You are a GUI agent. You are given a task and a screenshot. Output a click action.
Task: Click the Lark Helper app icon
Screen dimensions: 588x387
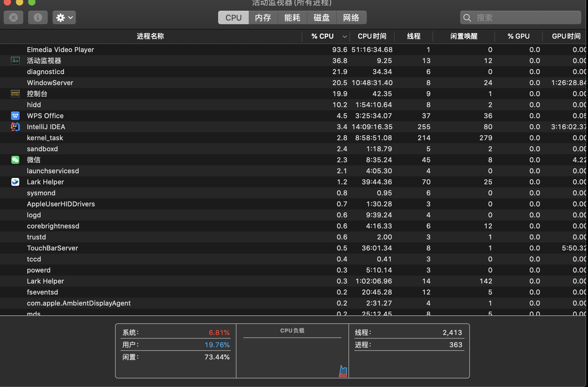(x=15, y=182)
